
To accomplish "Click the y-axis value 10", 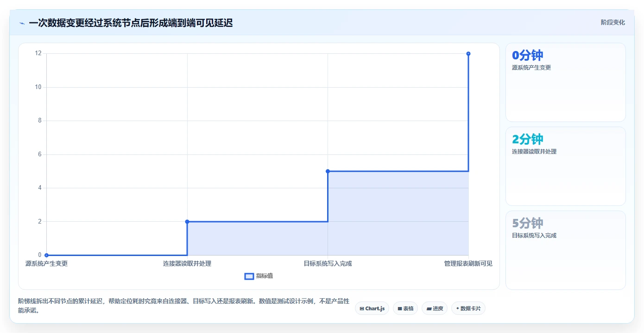I will 38,87.
